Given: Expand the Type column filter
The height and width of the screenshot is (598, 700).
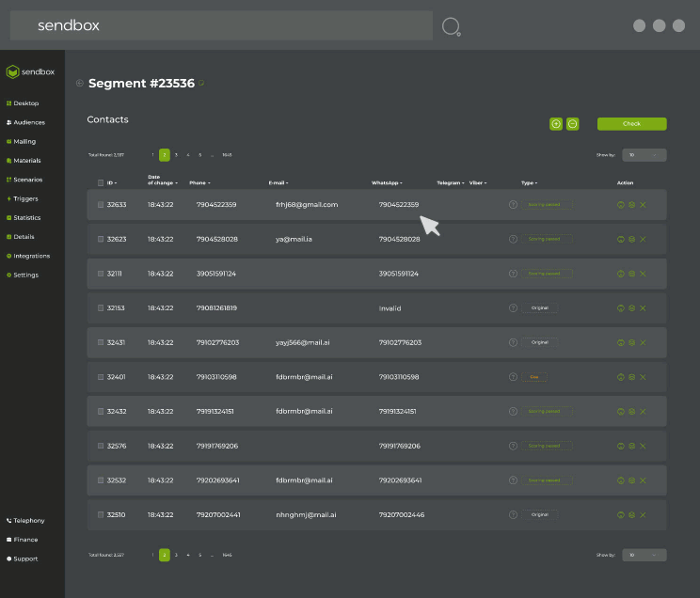Looking at the screenshot, I should pos(529,182).
